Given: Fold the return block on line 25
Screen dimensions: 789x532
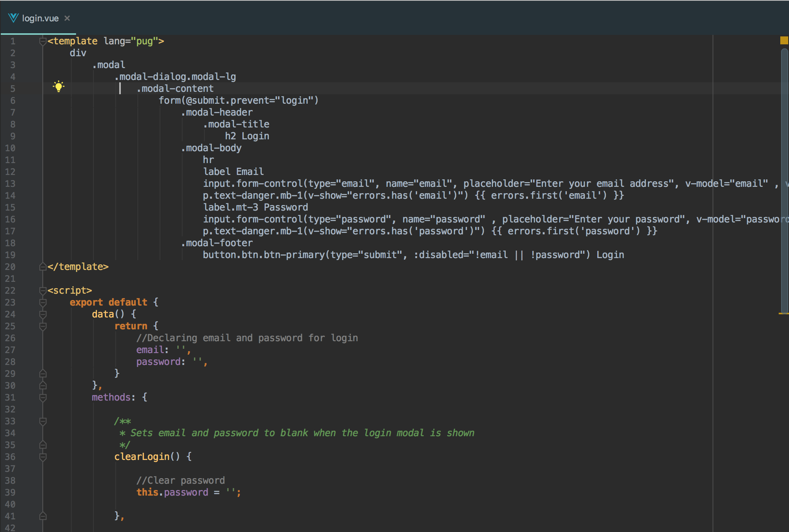Looking at the screenshot, I should (43, 326).
